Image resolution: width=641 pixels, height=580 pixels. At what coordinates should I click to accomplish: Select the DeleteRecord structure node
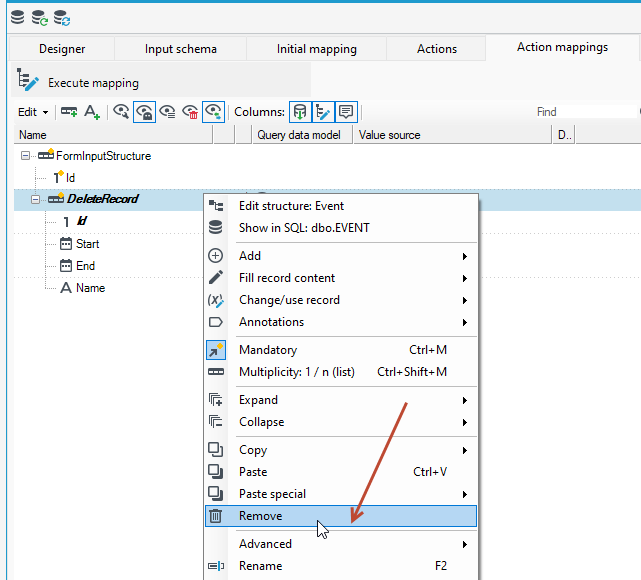point(103,199)
